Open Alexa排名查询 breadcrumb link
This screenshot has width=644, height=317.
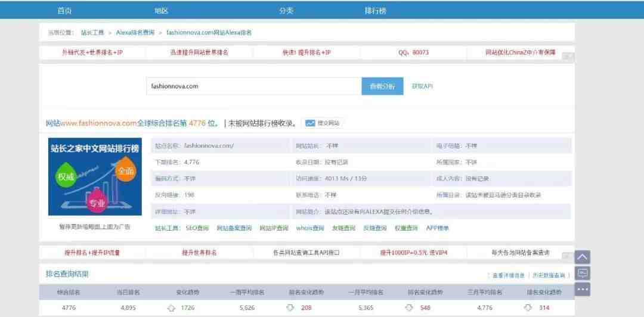(x=135, y=32)
